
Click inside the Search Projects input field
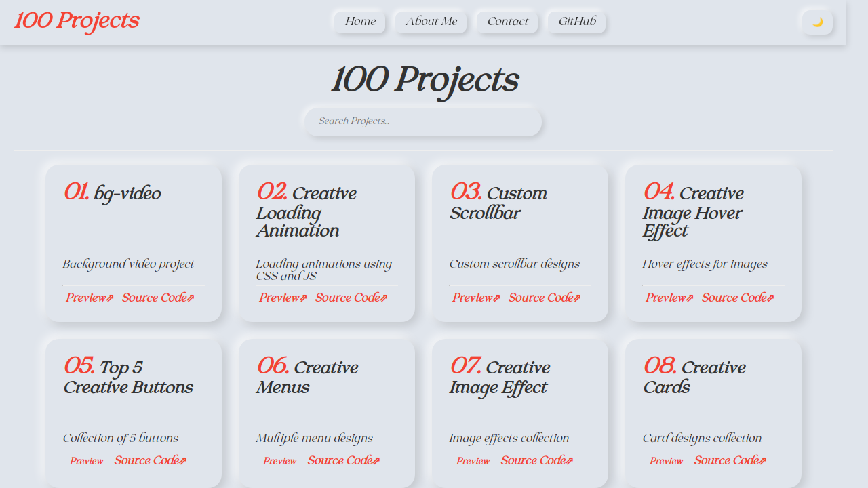coord(422,121)
